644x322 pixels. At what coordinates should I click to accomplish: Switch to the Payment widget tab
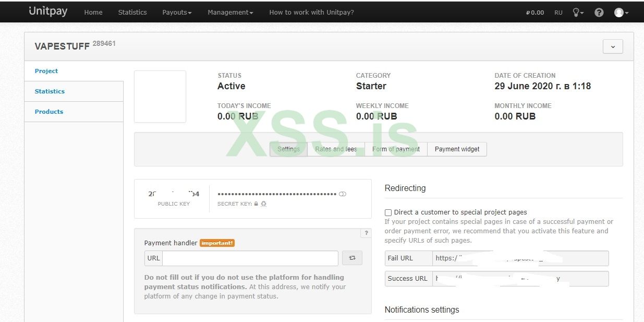tap(457, 149)
